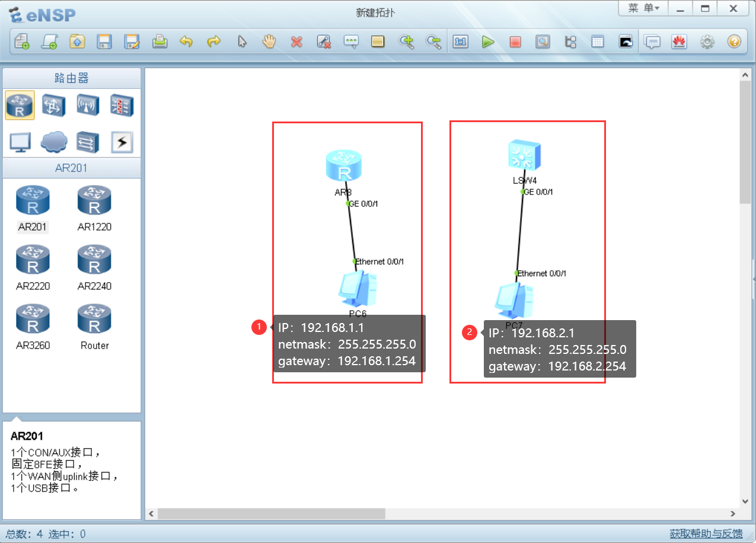Click the vertical scrollbar thumb of the canvas

click(745, 142)
